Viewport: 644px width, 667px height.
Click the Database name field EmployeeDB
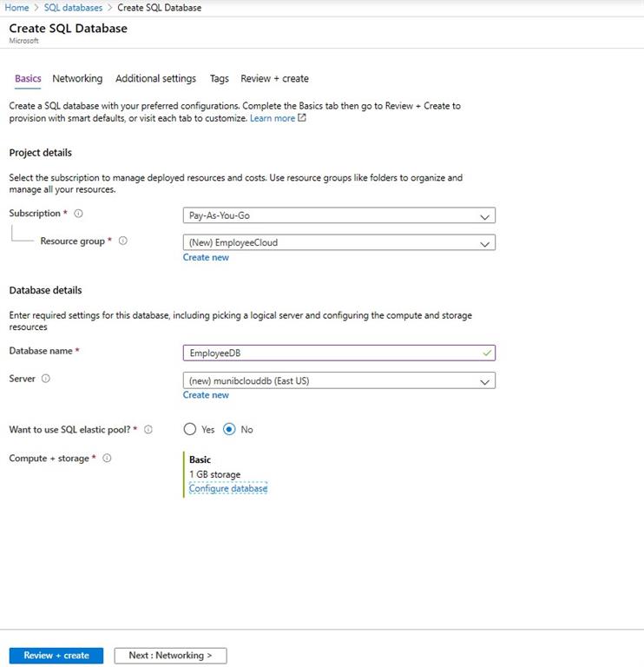(339, 353)
